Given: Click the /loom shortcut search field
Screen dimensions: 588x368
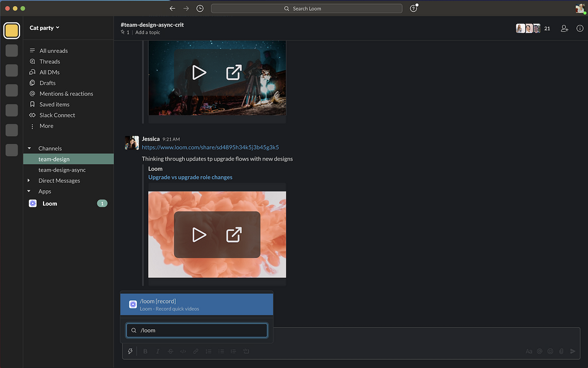Looking at the screenshot, I should [x=196, y=330].
